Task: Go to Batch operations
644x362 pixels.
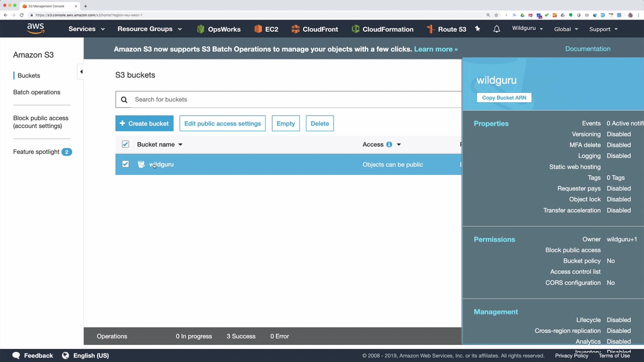Action: (x=37, y=92)
